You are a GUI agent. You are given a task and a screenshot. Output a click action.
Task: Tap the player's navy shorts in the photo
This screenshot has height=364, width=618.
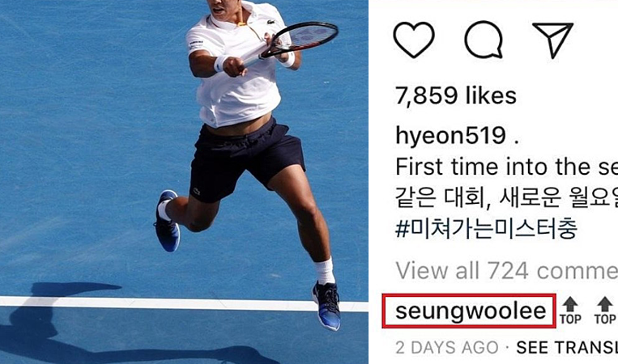point(246,161)
